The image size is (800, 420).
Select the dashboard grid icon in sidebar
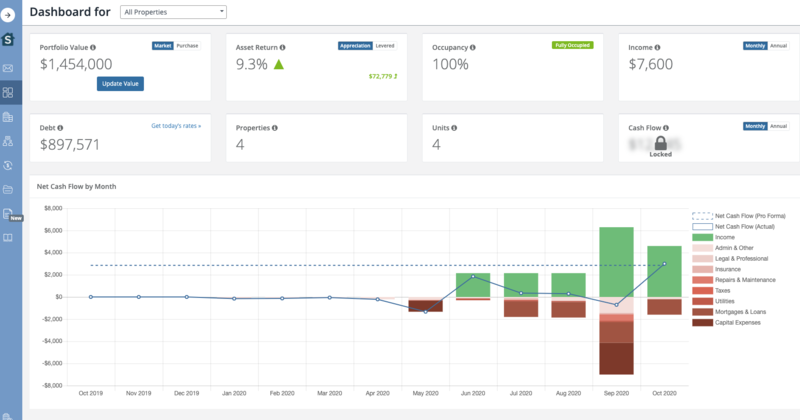click(x=10, y=93)
